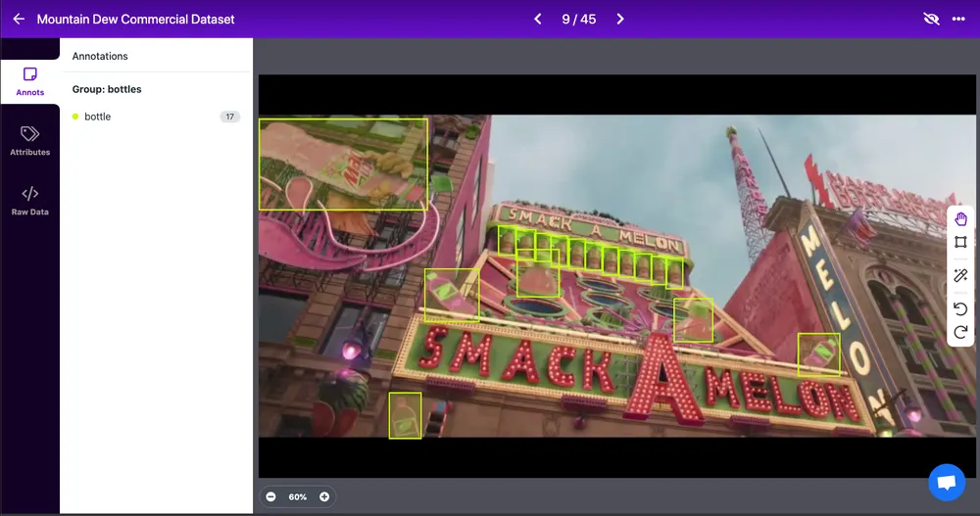Open the chat support bubble
The image size is (980, 516).
(x=947, y=483)
